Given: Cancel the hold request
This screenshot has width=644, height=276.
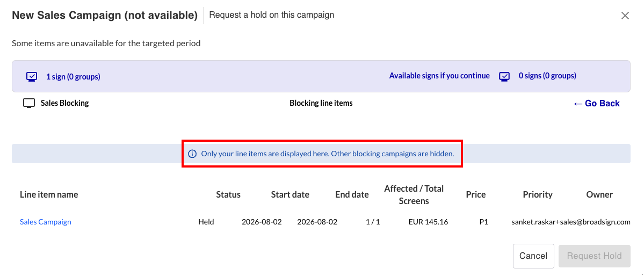Looking at the screenshot, I should click(533, 256).
